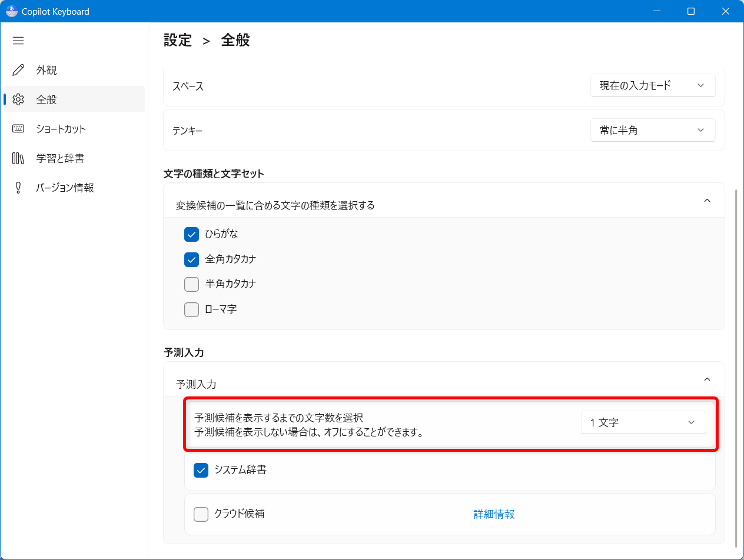Click the pencil icon beside 外観

coord(18,70)
